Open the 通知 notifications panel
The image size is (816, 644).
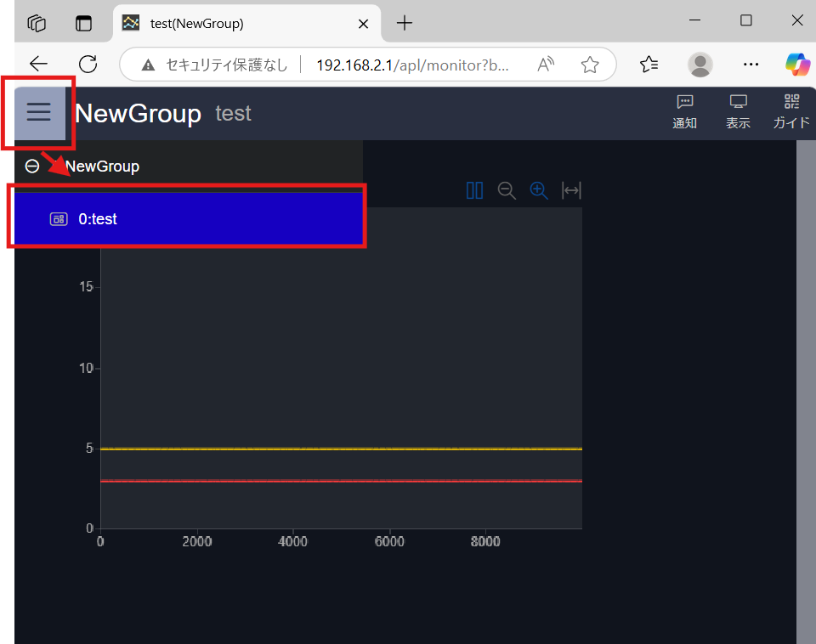[684, 112]
